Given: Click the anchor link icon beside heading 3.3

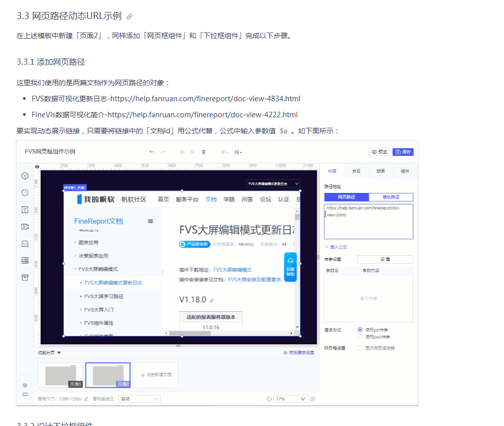Looking at the screenshot, I should click(x=129, y=17).
